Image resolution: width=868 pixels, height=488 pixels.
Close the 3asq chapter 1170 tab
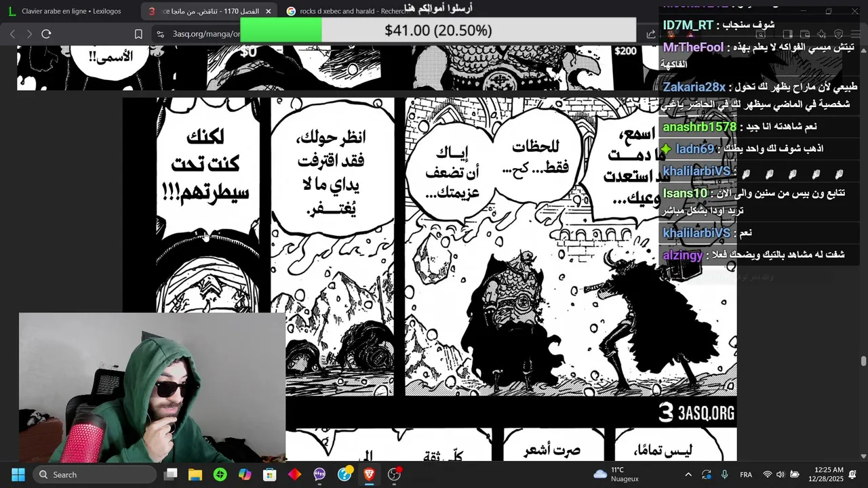pos(269,12)
